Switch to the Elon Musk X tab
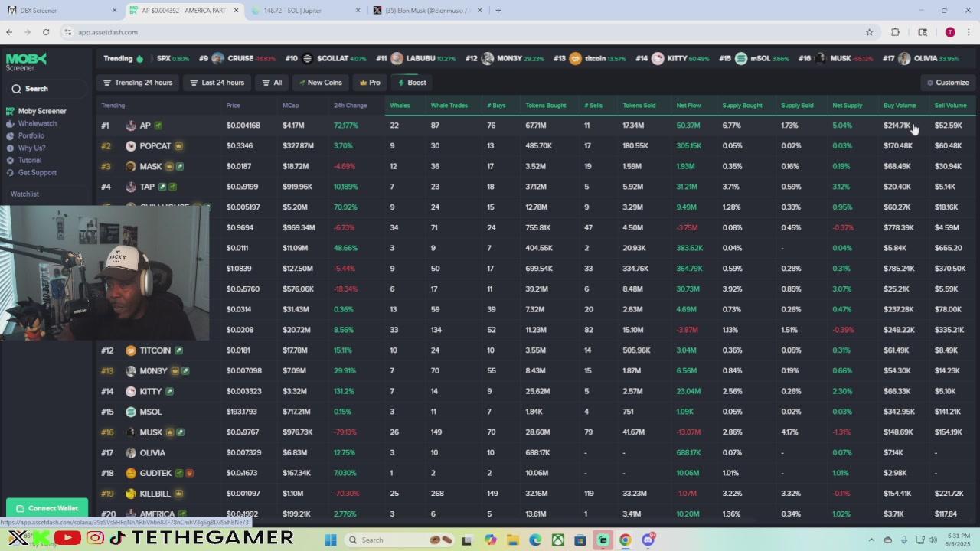 (x=427, y=11)
